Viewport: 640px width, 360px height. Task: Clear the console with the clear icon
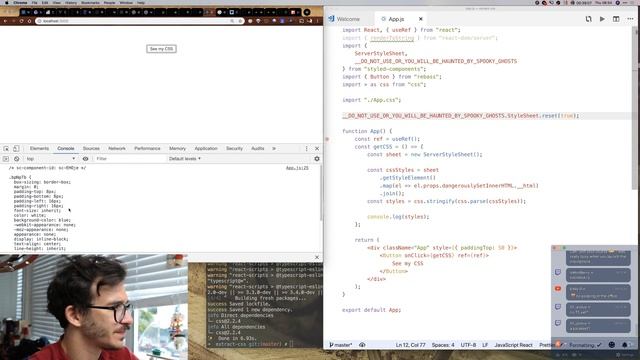click(x=16, y=159)
